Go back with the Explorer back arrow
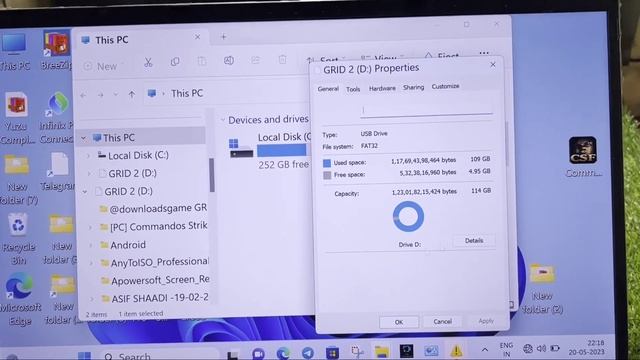 [83, 96]
